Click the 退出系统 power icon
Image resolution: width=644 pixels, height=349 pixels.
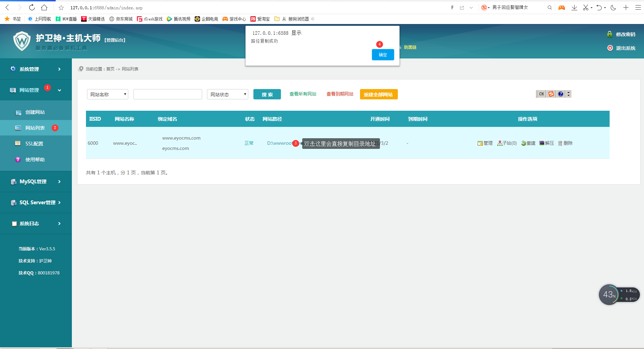[610, 48]
